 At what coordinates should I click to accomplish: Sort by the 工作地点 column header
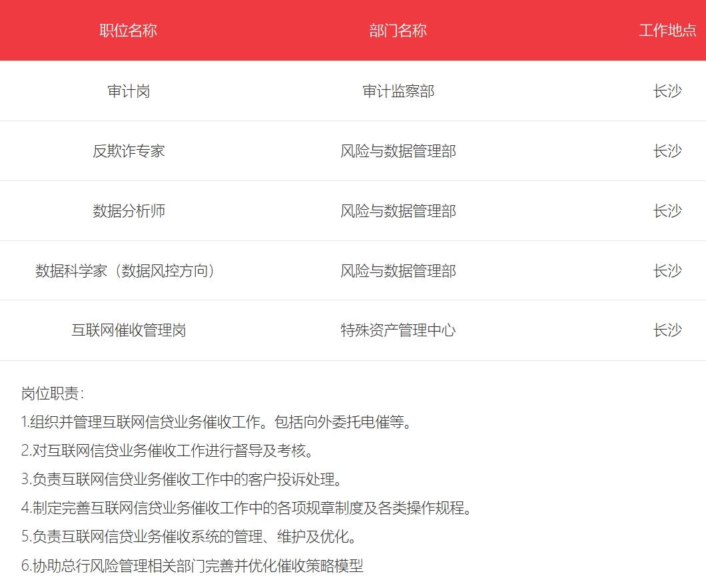tap(668, 30)
